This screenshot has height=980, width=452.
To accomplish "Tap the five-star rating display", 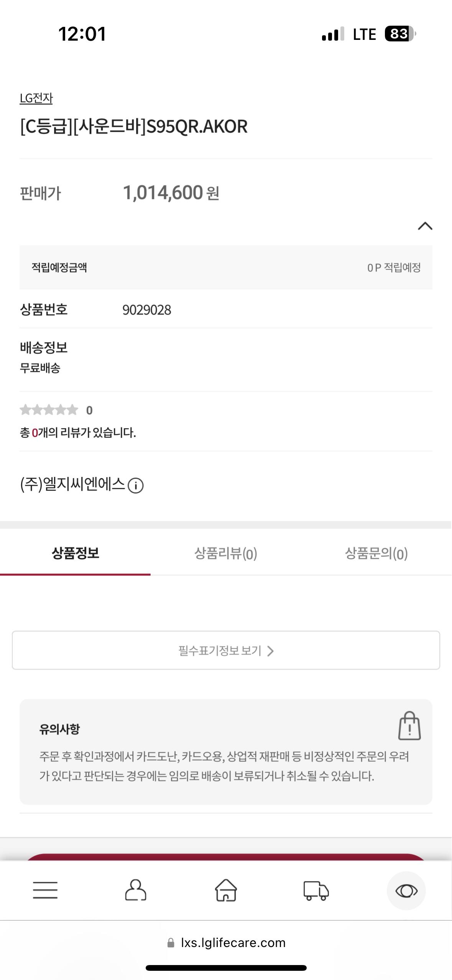I will click(x=49, y=410).
